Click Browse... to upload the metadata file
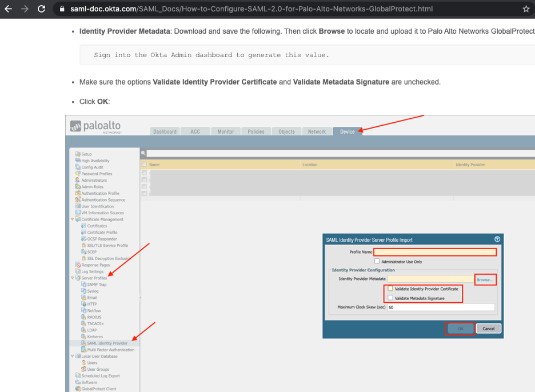Image resolution: width=535 pixels, height=392 pixels. (x=485, y=280)
